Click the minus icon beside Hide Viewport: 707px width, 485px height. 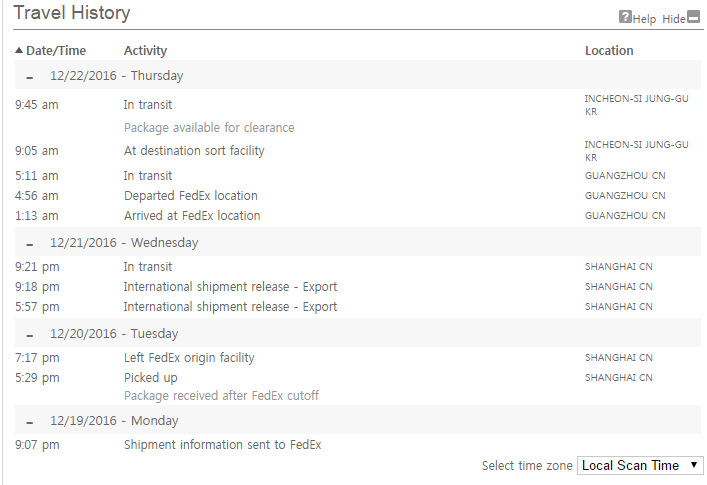(x=694, y=17)
